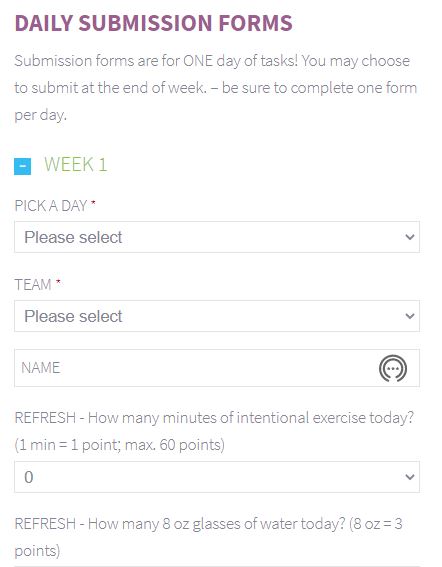Click the WEEK 1 accordion title
Image resolution: width=442 pixels, height=567 pixels.
tap(76, 165)
